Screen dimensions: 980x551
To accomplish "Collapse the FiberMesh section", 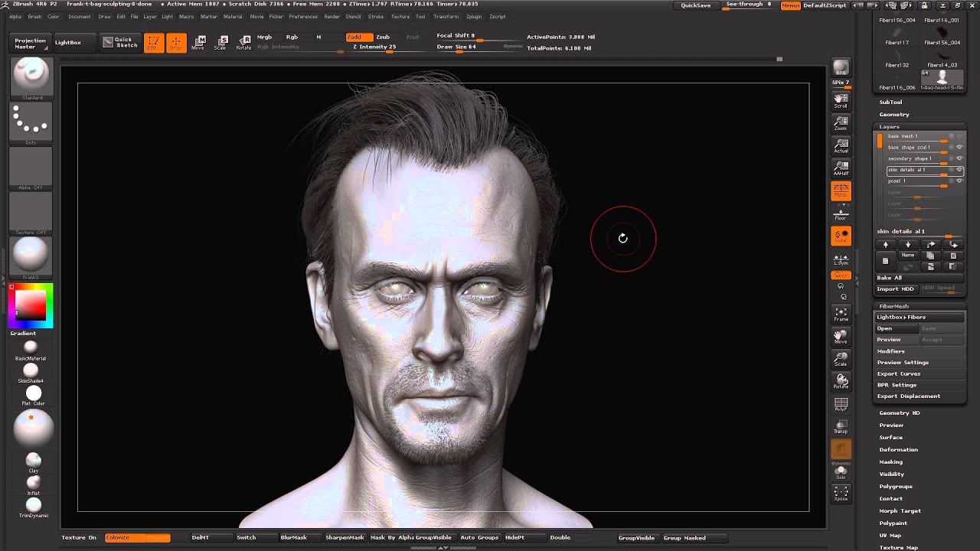I will (x=894, y=306).
